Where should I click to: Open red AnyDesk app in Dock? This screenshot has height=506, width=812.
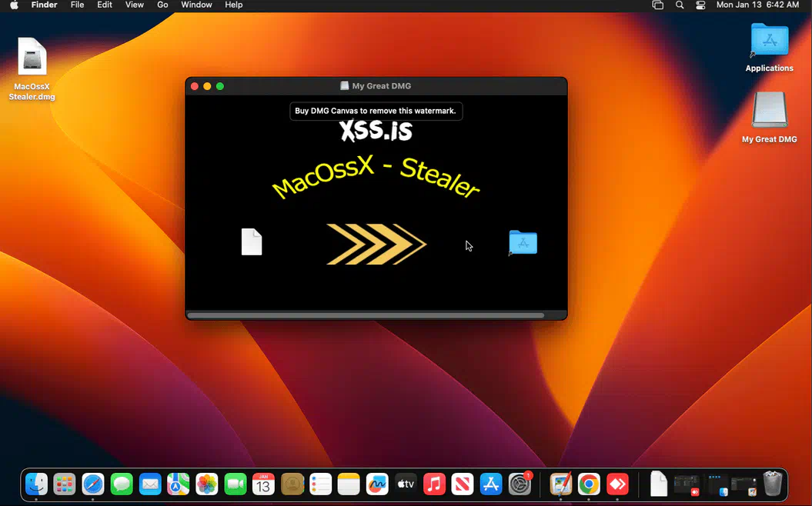point(617,484)
